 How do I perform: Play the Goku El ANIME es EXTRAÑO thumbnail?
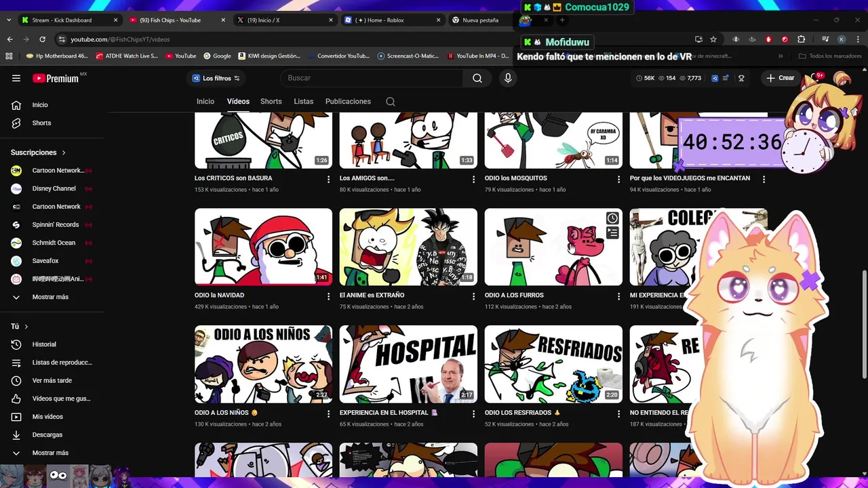click(x=408, y=247)
